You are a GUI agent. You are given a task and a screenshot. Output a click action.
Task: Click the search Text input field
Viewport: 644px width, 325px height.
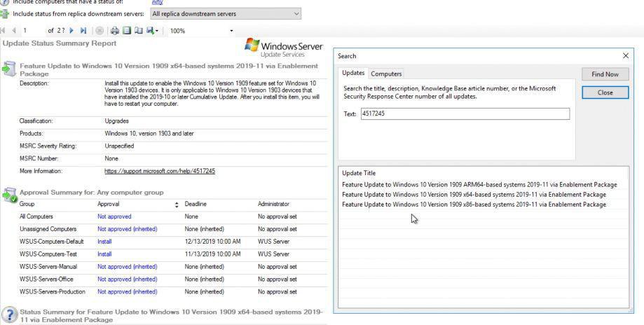[465, 113]
